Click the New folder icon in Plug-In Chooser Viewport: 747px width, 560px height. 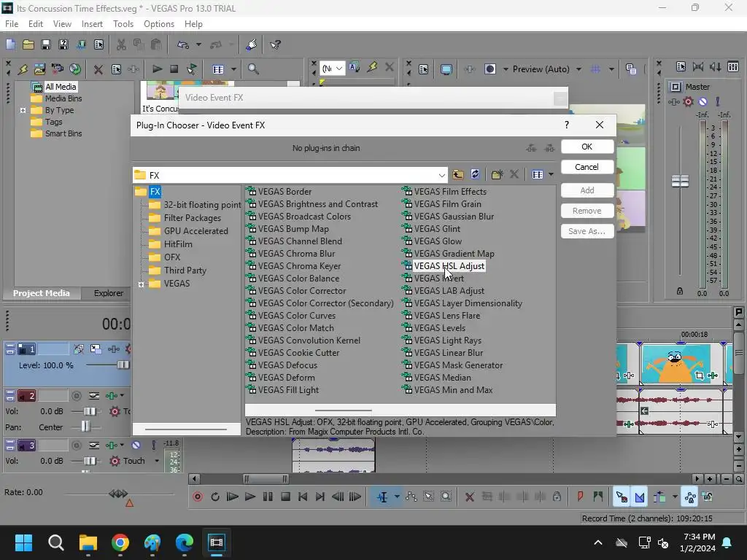pos(497,174)
